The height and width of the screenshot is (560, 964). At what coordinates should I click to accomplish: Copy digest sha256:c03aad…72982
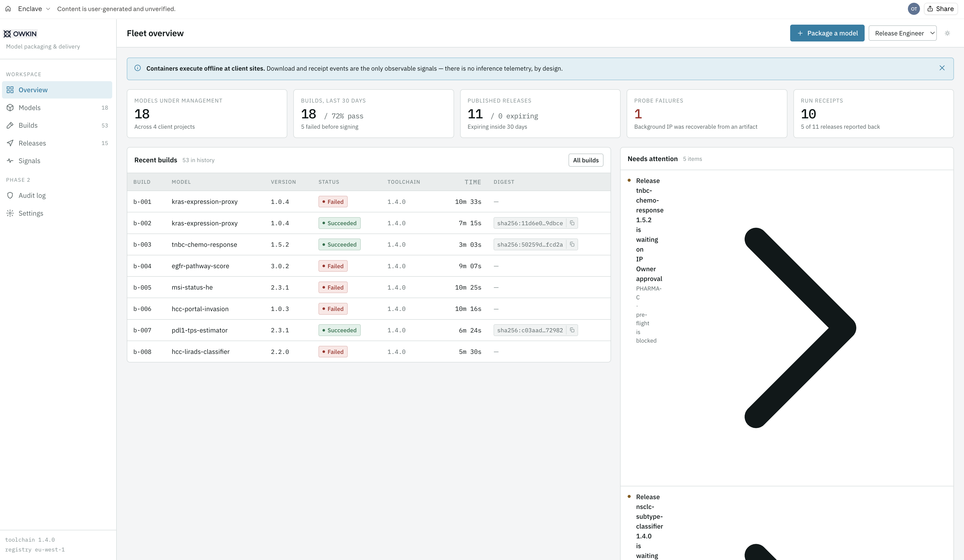[x=572, y=330]
